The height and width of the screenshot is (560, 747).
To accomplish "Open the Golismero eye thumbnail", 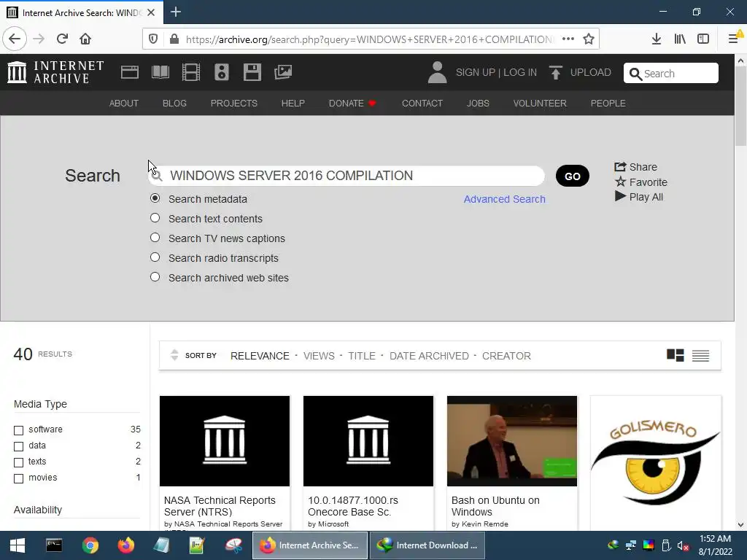I will click(656, 462).
